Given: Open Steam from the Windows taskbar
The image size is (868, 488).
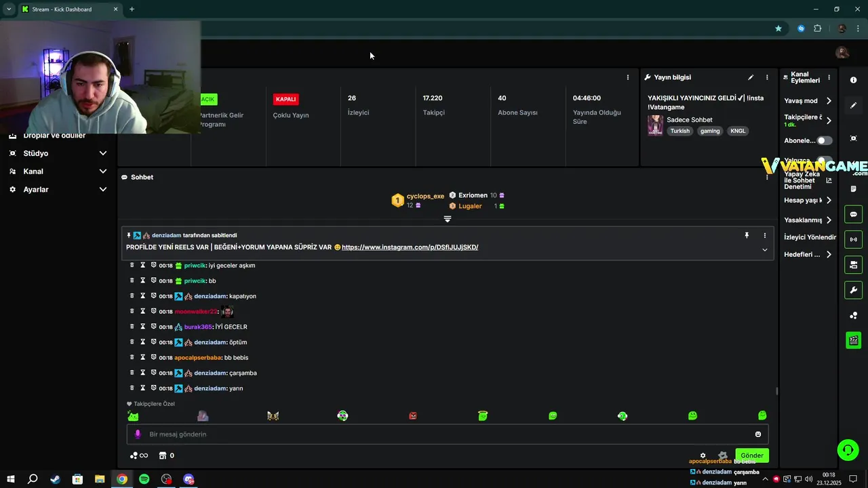Looking at the screenshot, I should pos(55,479).
